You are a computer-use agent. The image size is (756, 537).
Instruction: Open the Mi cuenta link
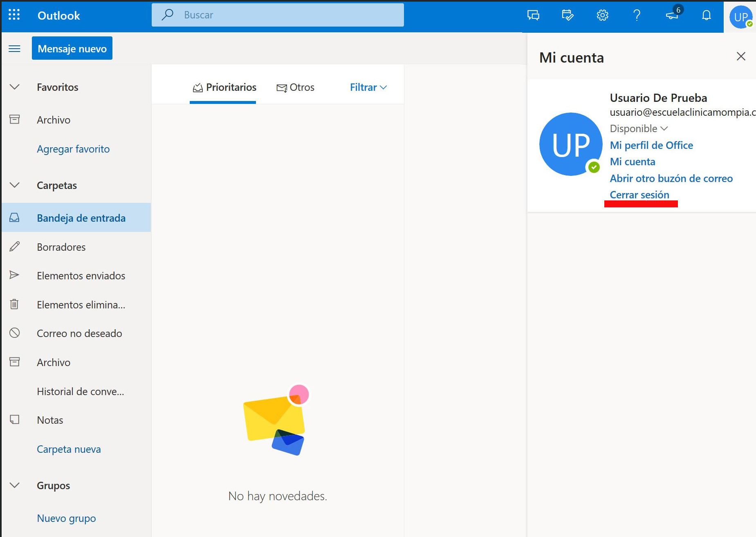click(633, 162)
